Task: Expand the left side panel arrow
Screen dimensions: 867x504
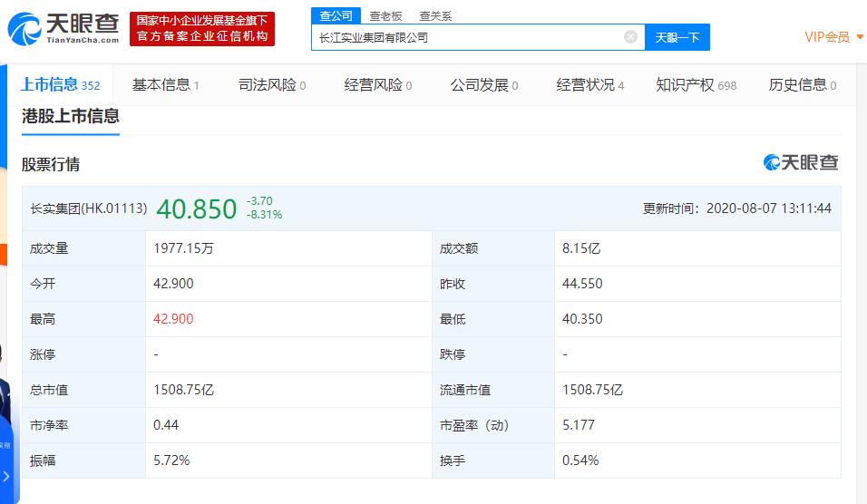Action: (6, 476)
